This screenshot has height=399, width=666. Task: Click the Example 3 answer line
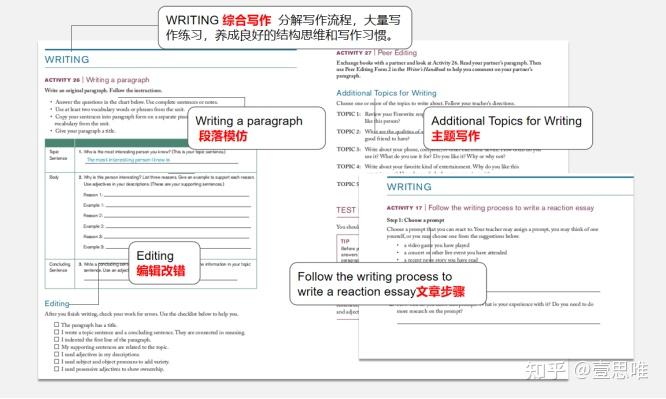178,247
